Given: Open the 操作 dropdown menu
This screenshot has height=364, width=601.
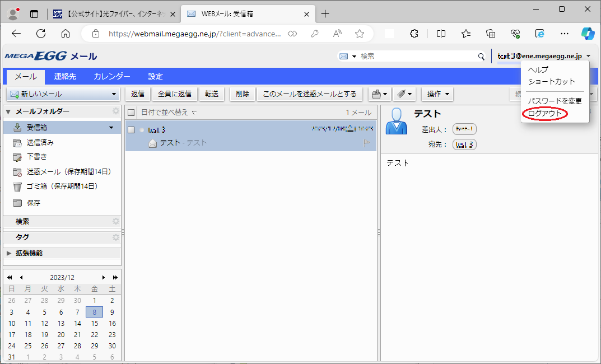Looking at the screenshot, I should coord(437,94).
